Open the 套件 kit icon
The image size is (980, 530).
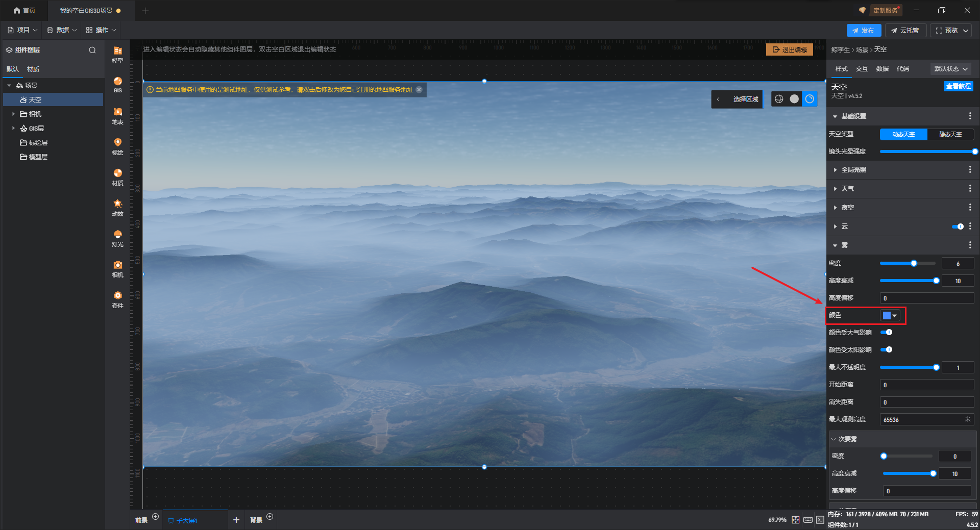117,299
